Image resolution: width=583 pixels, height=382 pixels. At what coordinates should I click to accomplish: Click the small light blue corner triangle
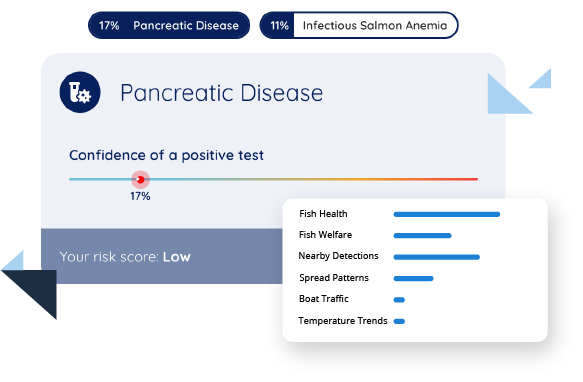pos(543,81)
